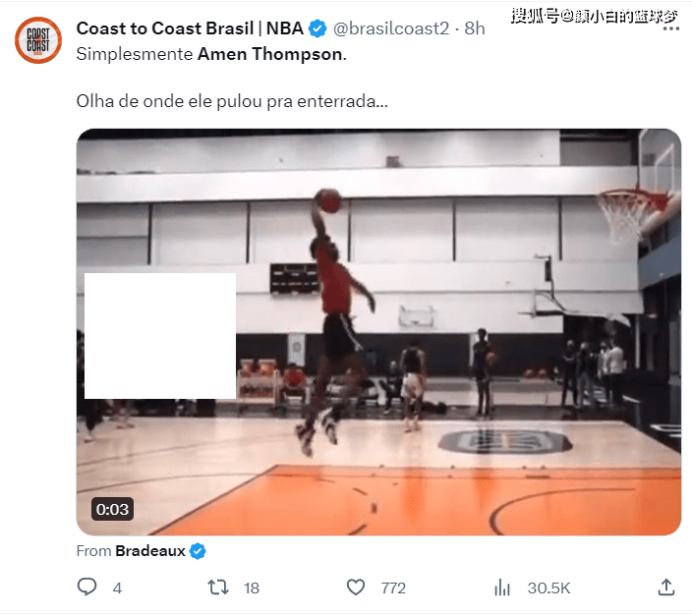Click the Coast to Coast profile avatar
The image size is (692, 616).
click(x=38, y=40)
